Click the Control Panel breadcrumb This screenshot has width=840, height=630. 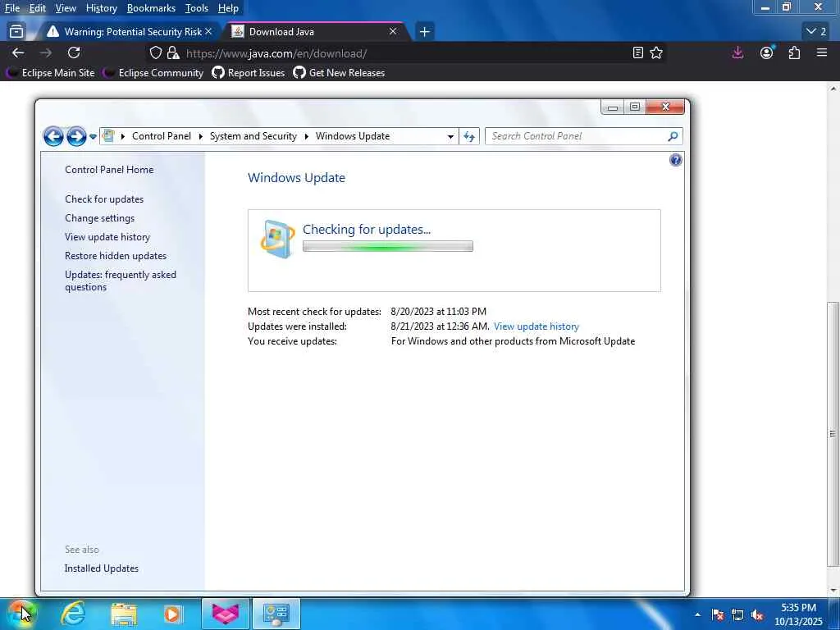pos(162,136)
